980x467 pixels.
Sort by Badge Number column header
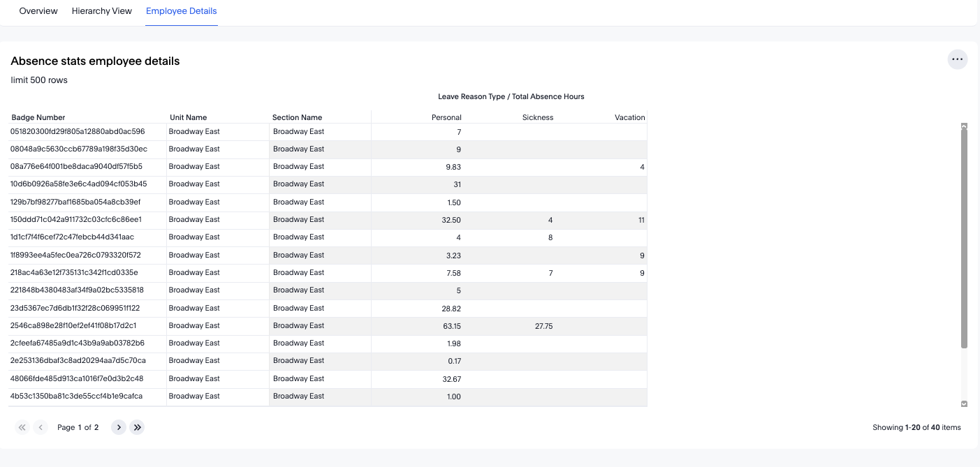(38, 117)
